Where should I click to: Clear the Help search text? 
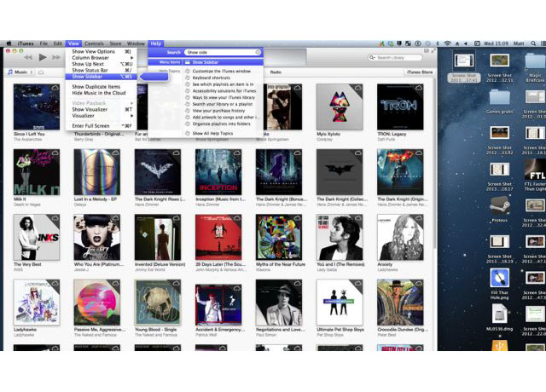(258, 52)
